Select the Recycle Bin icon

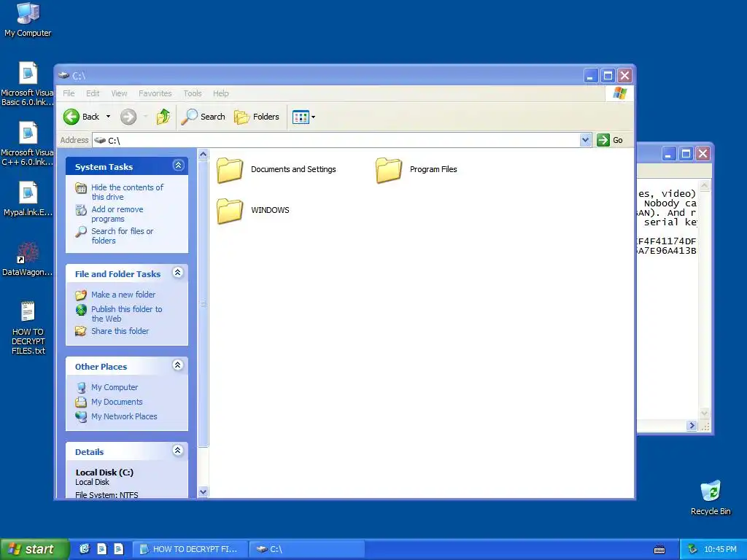coord(711,498)
